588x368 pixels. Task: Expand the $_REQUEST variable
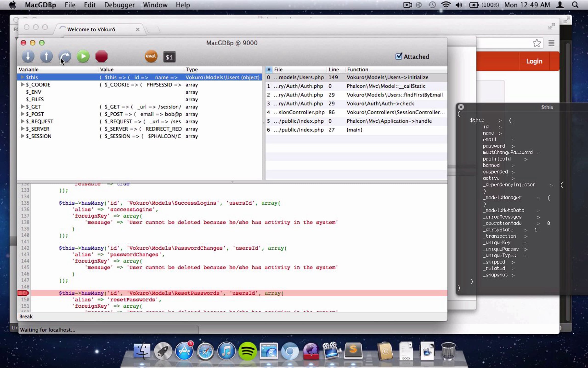pos(22,121)
